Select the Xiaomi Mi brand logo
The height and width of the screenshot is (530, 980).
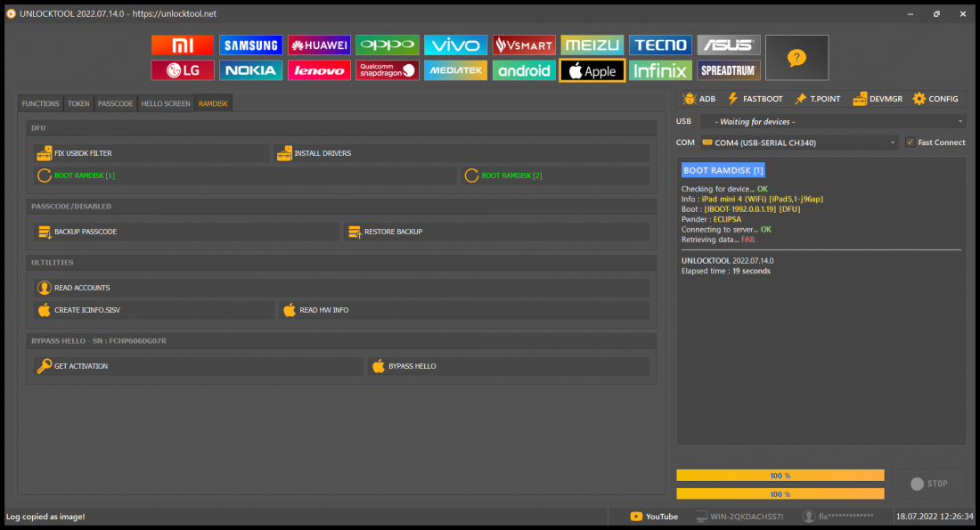pos(183,45)
